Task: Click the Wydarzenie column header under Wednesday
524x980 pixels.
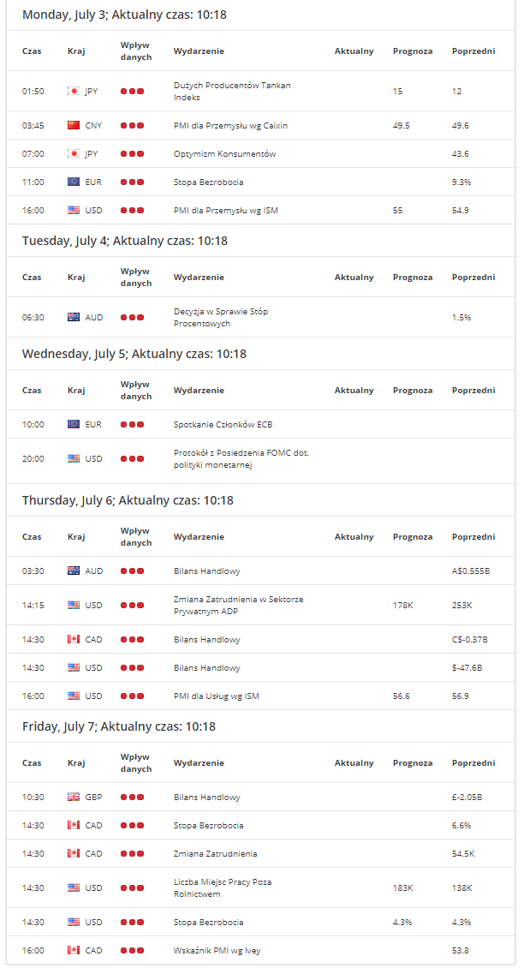Action: [x=199, y=391]
